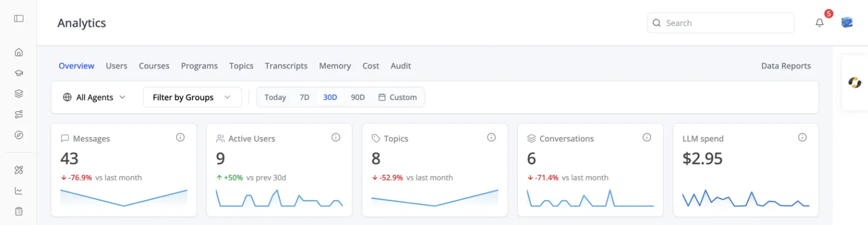Screen dimensions: 868x225
Task: Click the magnifier icon in search box
Action: click(657, 23)
